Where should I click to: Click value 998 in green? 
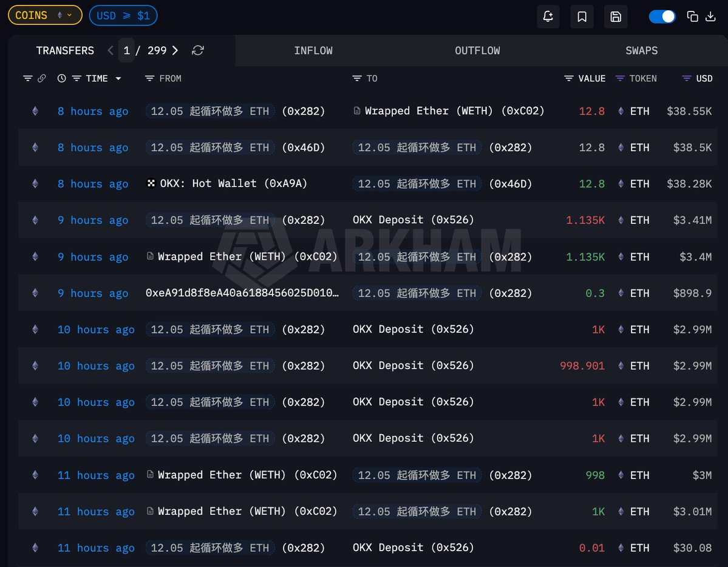pyautogui.click(x=595, y=475)
